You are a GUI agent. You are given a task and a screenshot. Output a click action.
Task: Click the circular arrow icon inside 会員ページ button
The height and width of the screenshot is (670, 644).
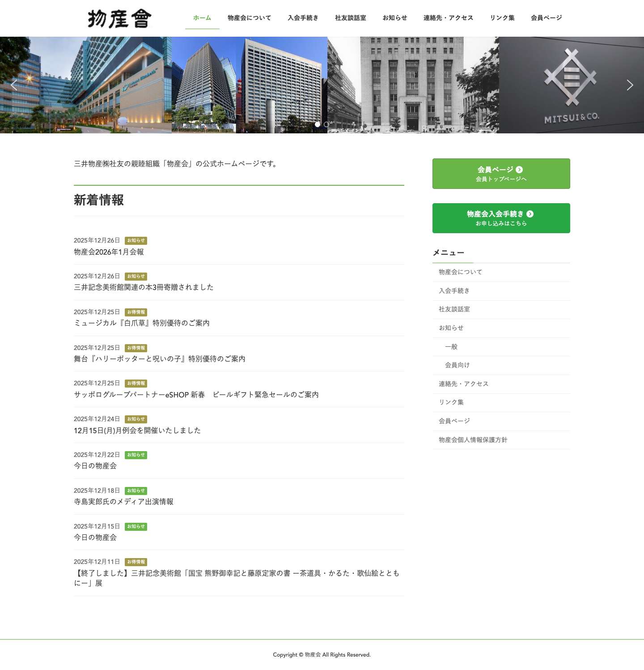point(519,169)
